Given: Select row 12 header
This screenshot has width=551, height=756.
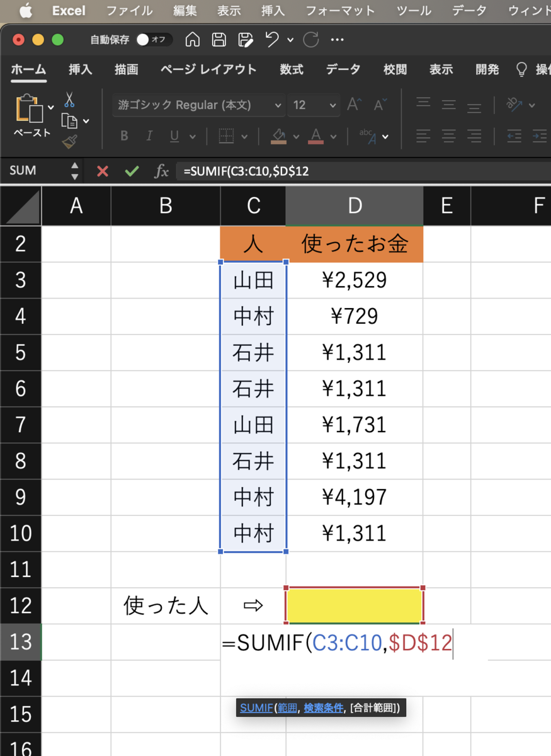Looking at the screenshot, I should point(21,606).
